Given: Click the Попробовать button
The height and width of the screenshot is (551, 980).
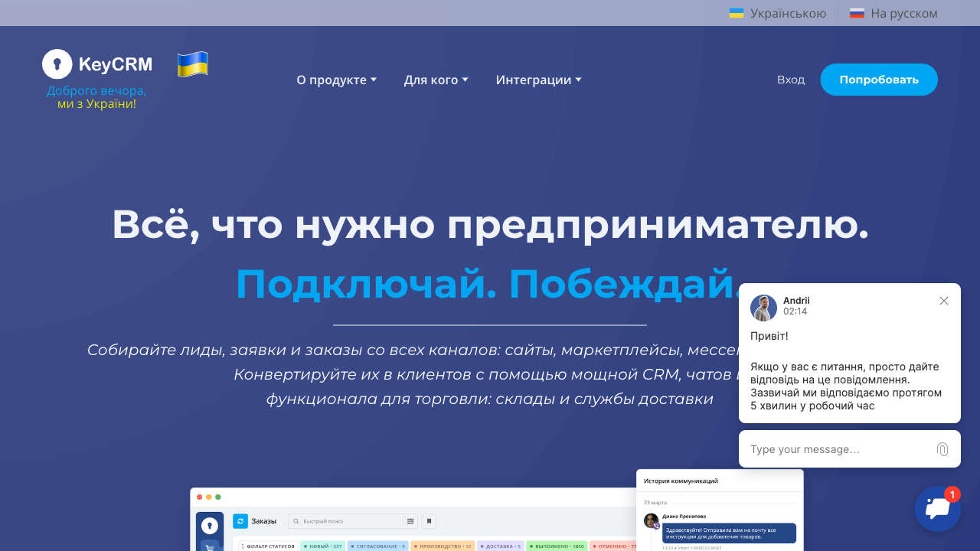Looking at the screenshot, I should tap(879, 80).
